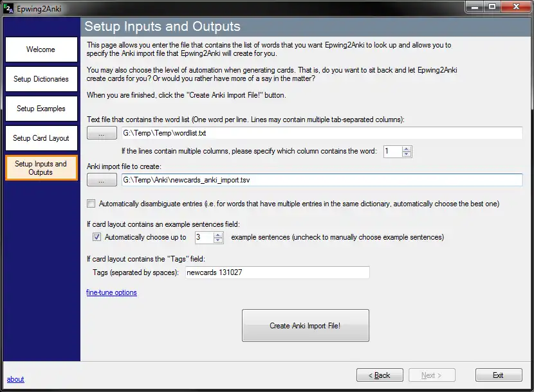
Task: Open the Welcome page
Action: point(41,49)
